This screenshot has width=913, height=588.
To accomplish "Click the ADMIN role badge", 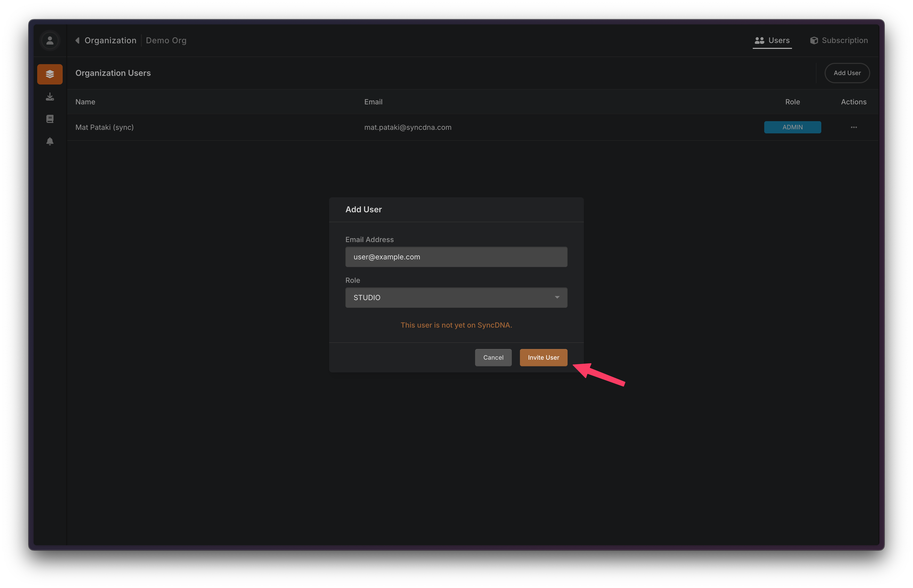I will 792,127.
